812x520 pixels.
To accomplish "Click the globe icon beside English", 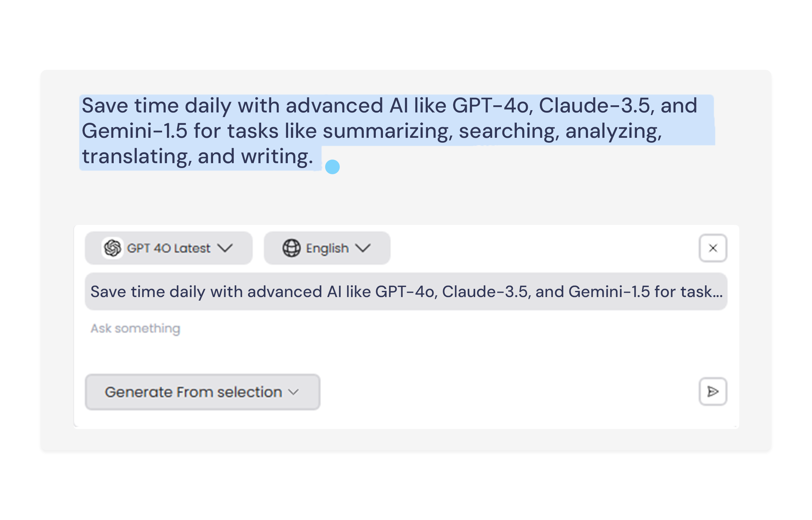I will [x=291, y=248].
